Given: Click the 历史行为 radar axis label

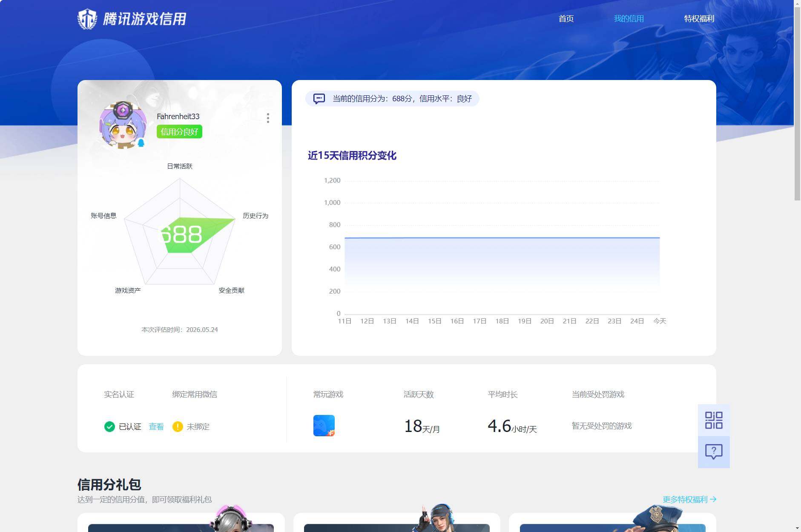Looking at the screenshot, I should 256,216.
